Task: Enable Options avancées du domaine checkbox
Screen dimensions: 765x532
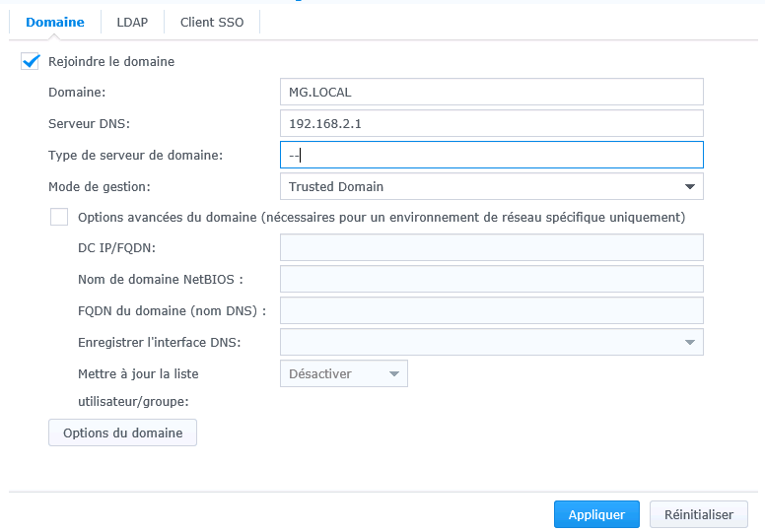Action: click(59, 217)
